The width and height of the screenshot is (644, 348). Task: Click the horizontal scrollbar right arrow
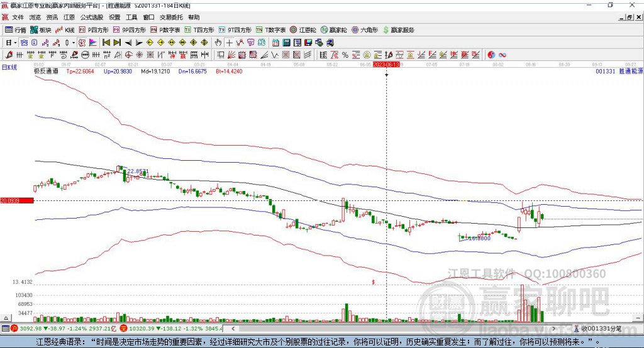(x=553, y=329)
